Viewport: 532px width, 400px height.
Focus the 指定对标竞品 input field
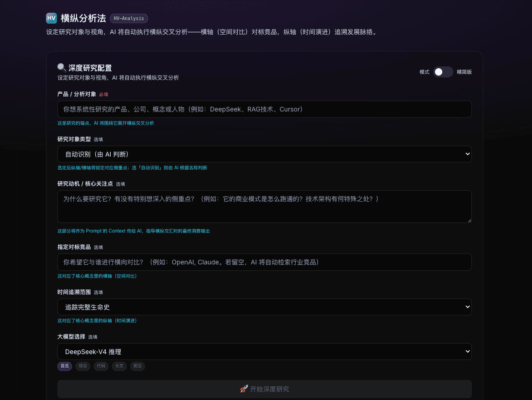point(264,262)
